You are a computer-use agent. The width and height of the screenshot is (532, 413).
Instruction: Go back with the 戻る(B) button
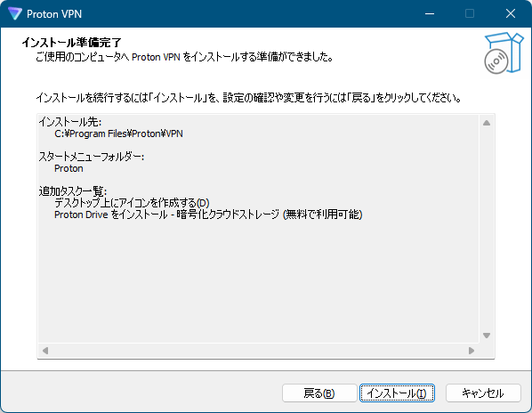(319, 393)
